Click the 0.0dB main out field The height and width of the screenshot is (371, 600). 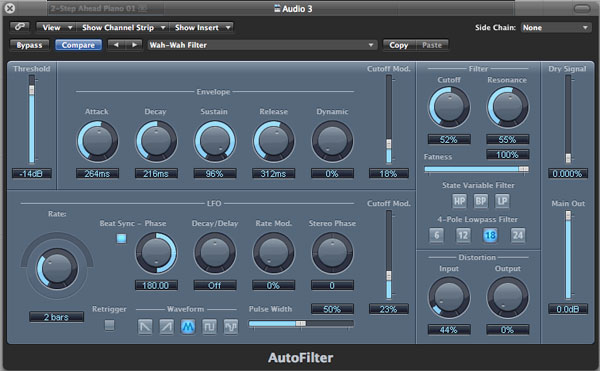pyautogui.click(x=568, y=309)
